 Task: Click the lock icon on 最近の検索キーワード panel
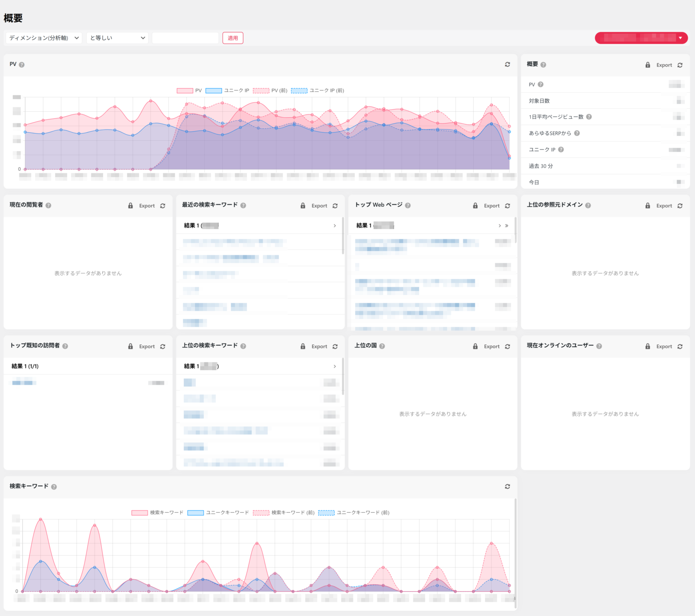[x=302, y=205]
